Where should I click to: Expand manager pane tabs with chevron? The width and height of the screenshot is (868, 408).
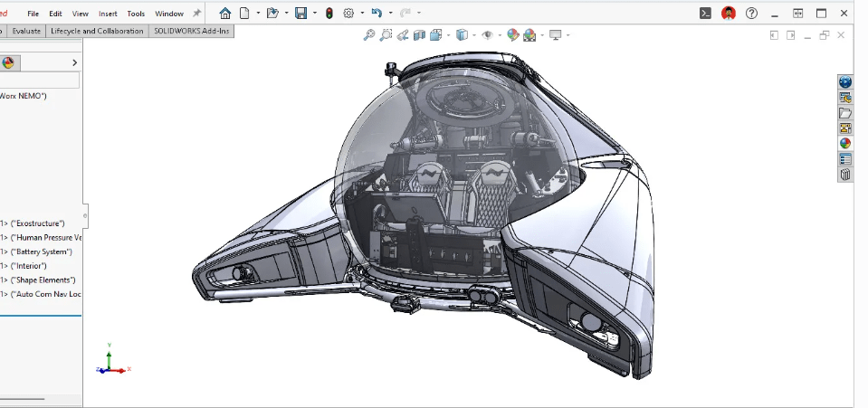75,62
